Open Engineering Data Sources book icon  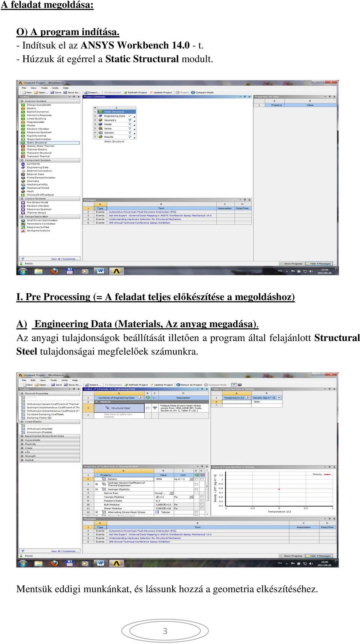click(239, 384)
